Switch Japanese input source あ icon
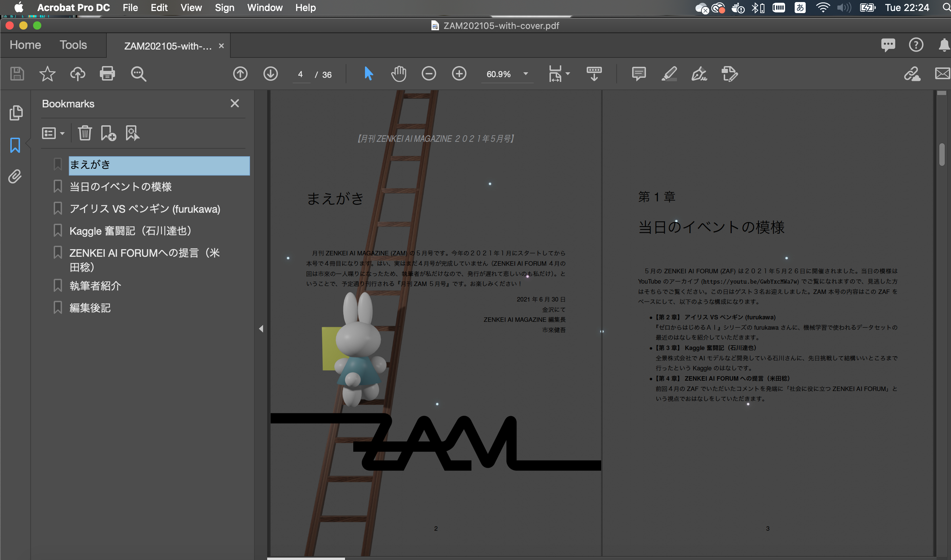 click(x=800, y=8)
